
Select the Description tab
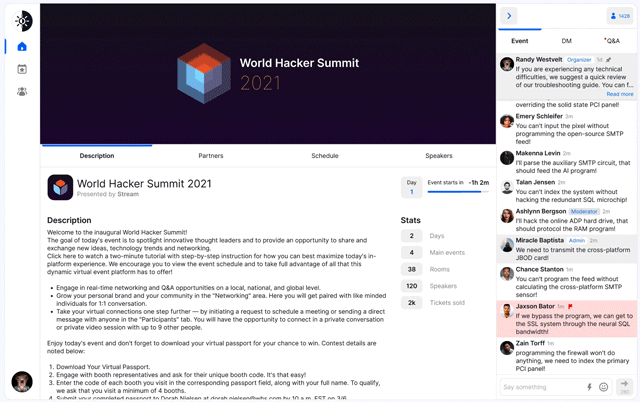(x=97, y=155)
